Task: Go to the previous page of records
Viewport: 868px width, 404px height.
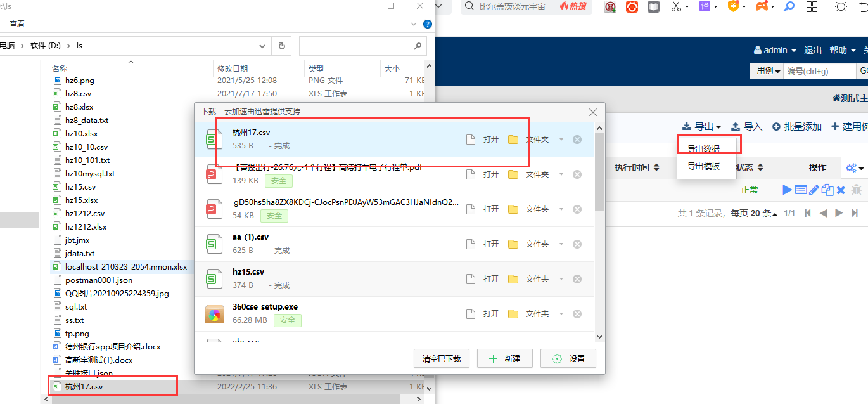Action: (x=824, y=213)
